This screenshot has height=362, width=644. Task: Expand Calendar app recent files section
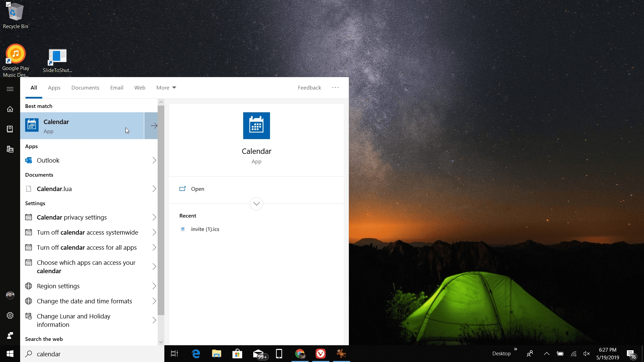(x=257, y=204)
